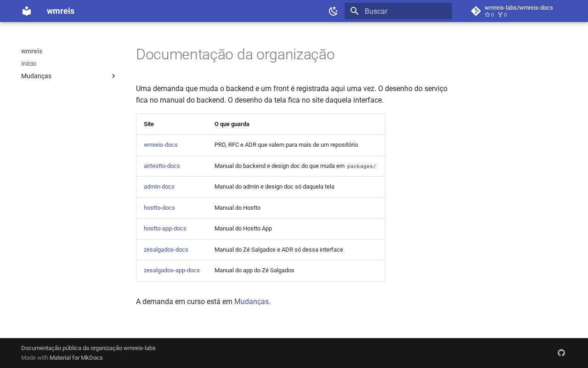This screenshot has width=588, height=368.
Task: Click the wmreis sidebar section label
Action: click(x=32, y=51)
